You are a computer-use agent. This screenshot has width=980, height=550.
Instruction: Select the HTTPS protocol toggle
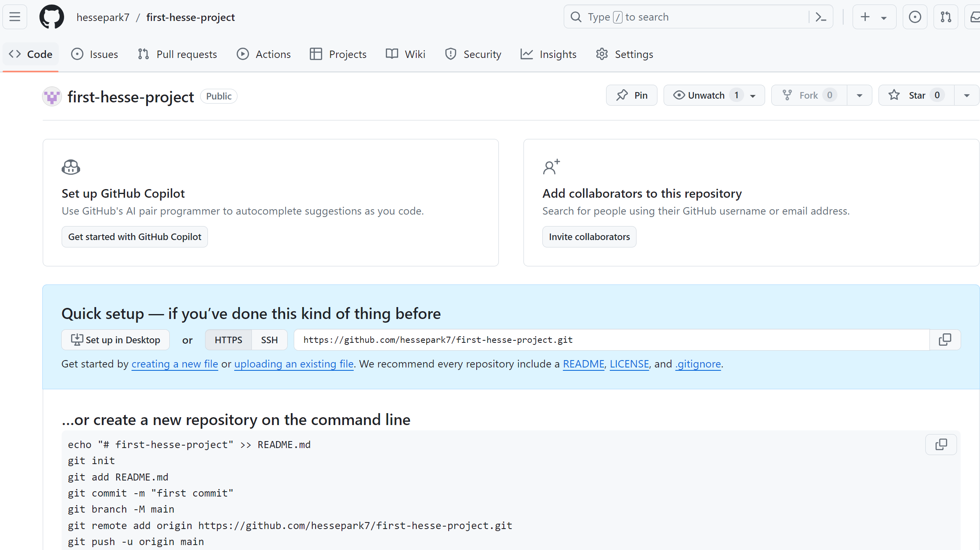click(x=228, y=340)
